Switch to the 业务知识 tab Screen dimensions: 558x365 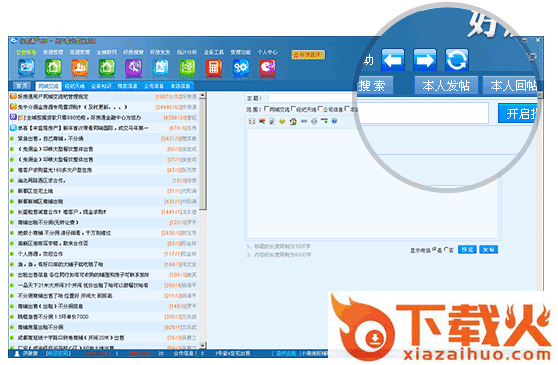coord(101,86)
